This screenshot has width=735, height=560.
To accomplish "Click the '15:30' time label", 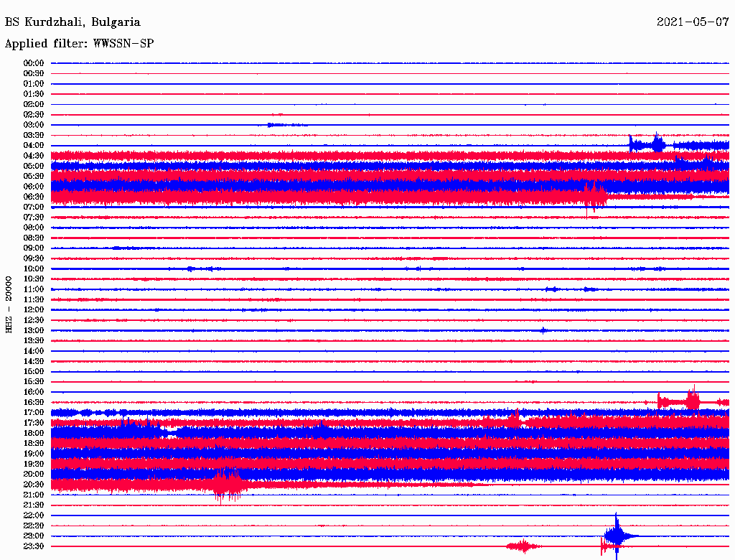I will click(x=34, y=382).
